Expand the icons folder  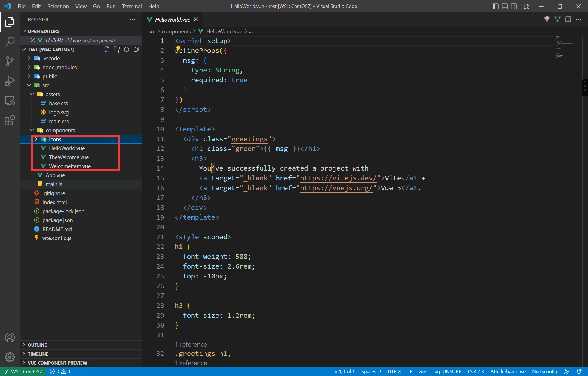tap(36, 139)
